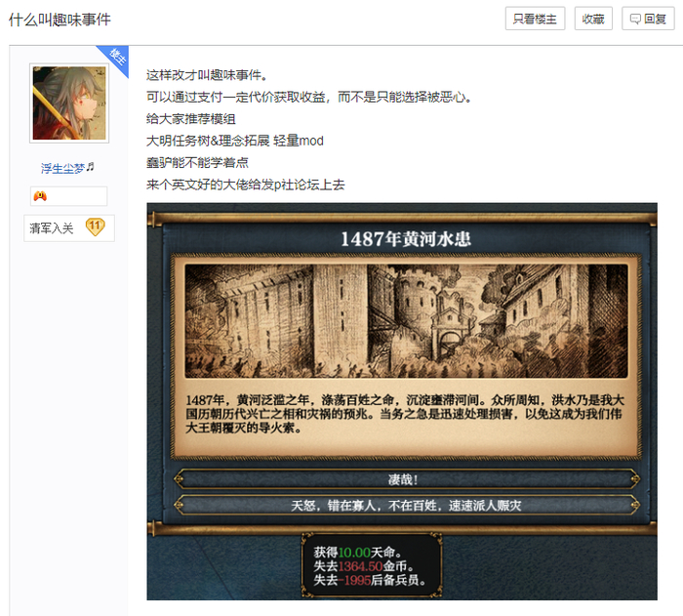Open the poster's anime avatar image
Screen dimensions: 683x616
point(69,103)
